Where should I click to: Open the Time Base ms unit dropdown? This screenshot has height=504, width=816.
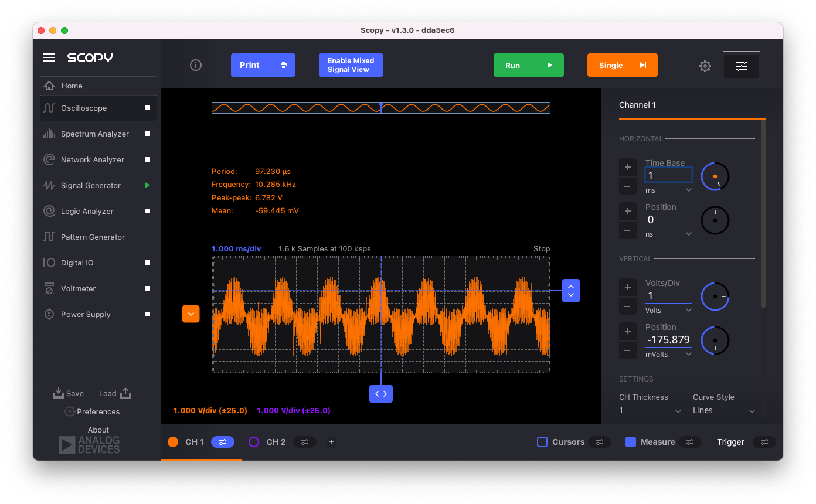pos(668,190)
